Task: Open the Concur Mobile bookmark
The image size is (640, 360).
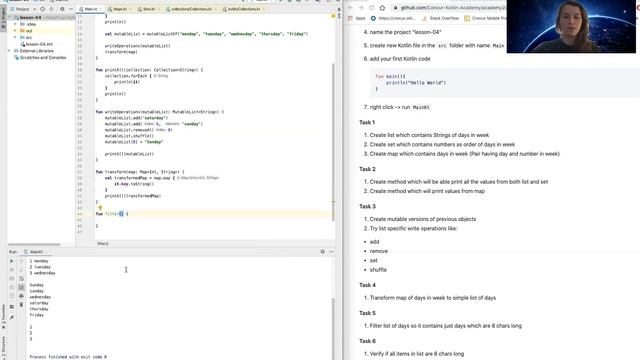Action: 485,18
